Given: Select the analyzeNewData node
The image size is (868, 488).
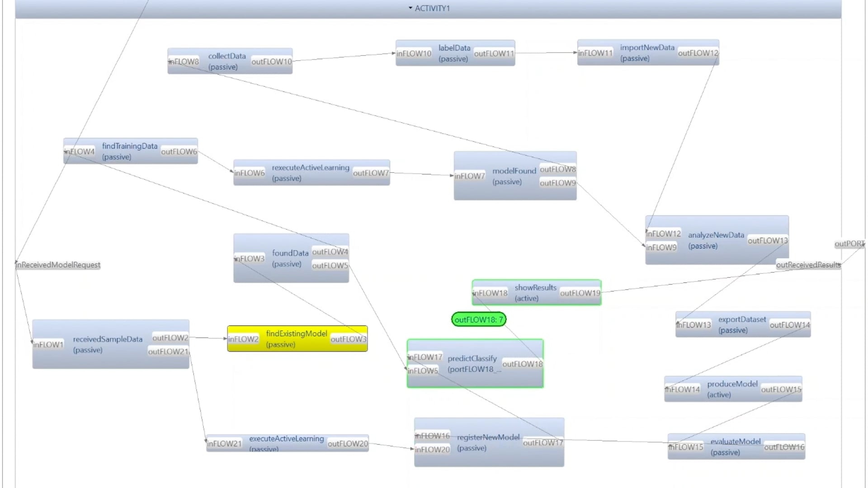Looking at the screenshot, I should 716,235.
